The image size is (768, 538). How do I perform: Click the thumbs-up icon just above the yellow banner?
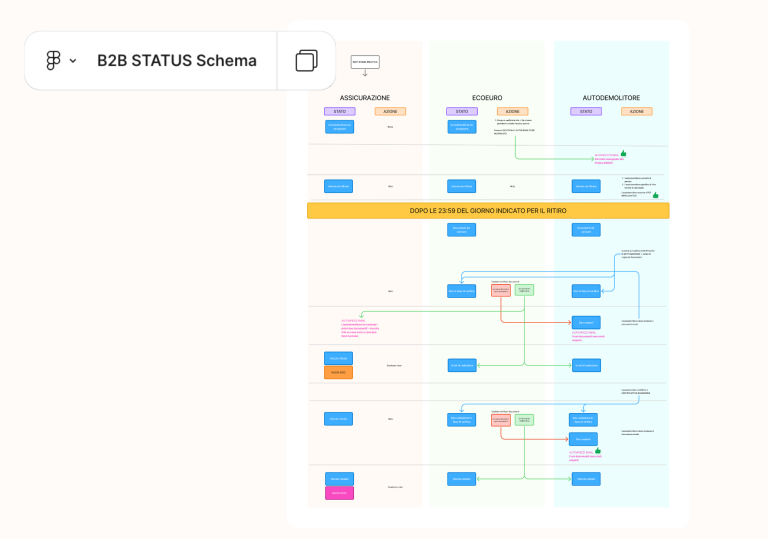(x=655, y=195)
